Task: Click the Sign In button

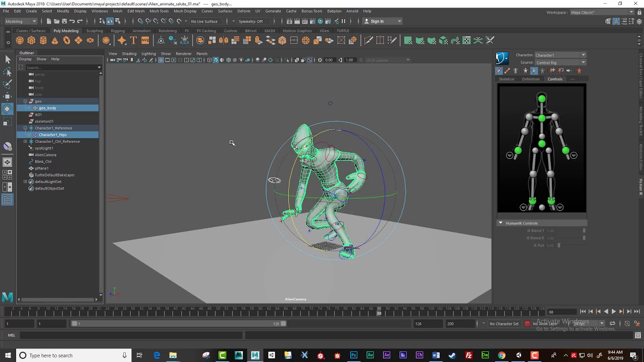Action: 382,21
